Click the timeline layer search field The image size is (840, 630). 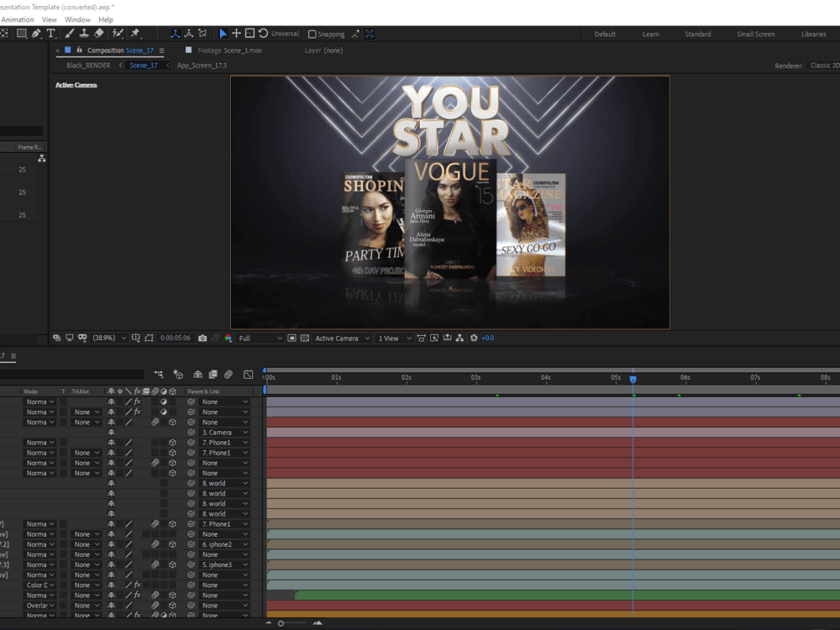(72, 375)
